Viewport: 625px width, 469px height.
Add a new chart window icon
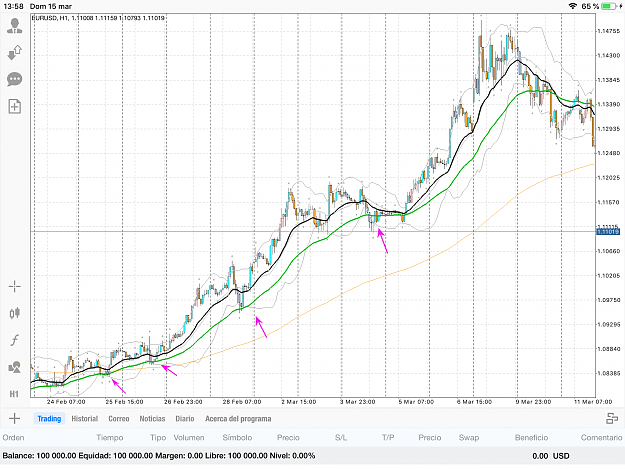(x=14, y=106)
